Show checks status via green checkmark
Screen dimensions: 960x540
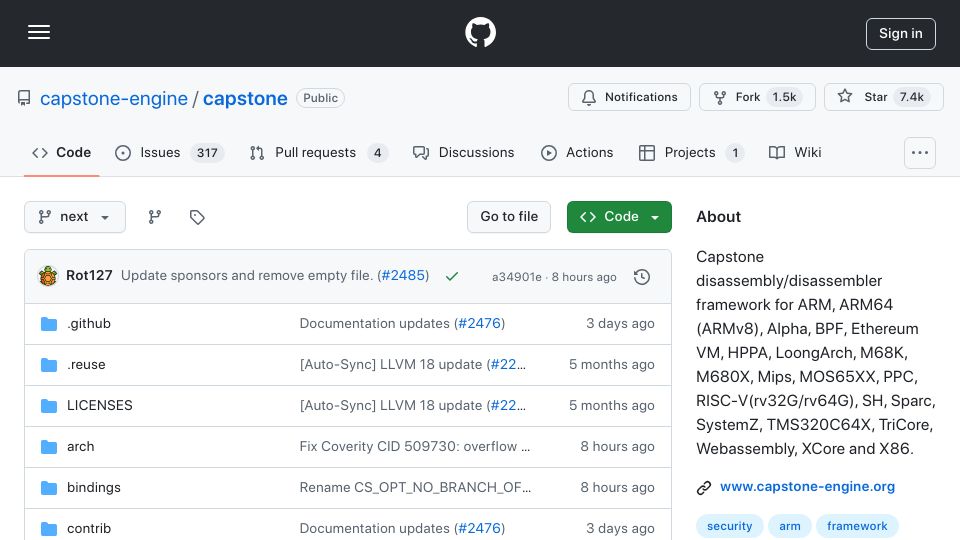click(452, 277)
